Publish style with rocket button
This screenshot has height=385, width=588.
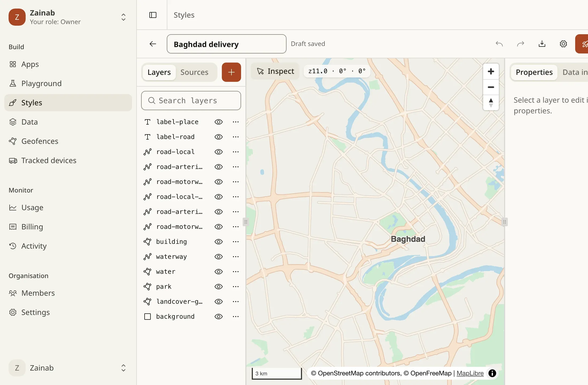(x=582, y=44)
